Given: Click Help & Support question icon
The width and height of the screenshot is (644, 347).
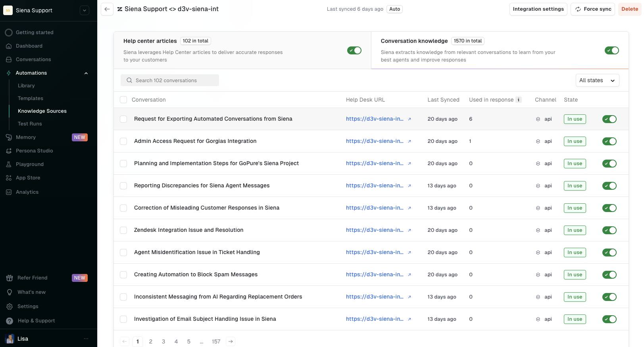Looking at the screenshot, I should [10, 321].
